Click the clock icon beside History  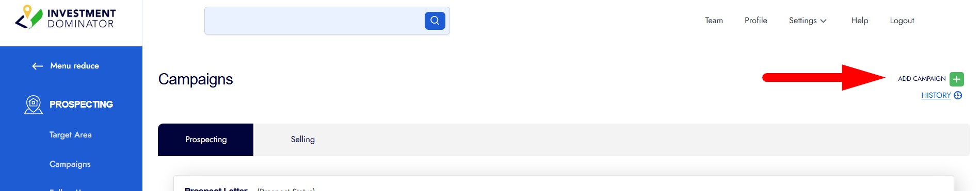[x=958, y=95]
